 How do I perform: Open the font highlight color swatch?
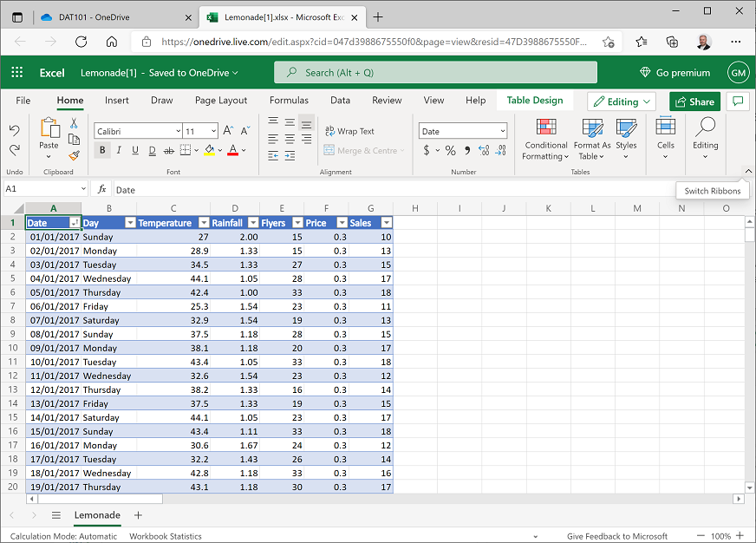point(211,150)
